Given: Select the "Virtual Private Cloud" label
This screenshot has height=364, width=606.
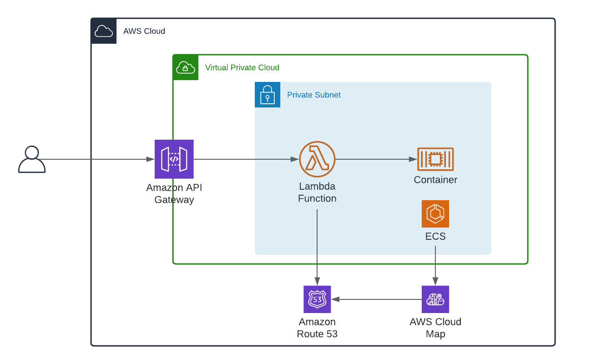Looking at the screenshot, I should (x=242, y=68).
